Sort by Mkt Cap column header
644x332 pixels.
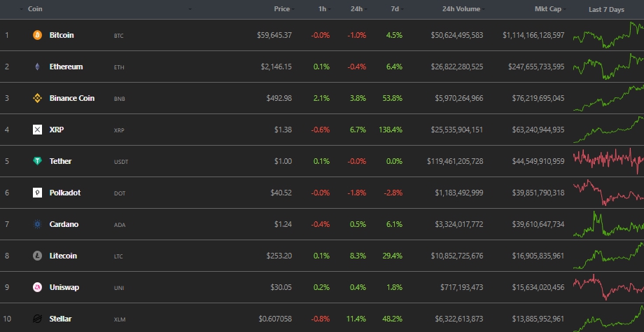point(549,9)
